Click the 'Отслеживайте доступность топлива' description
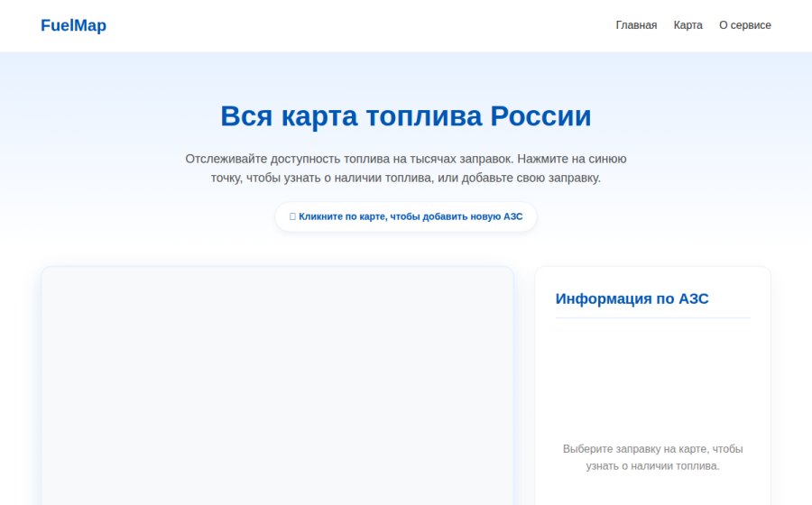The width and height of the screenshot is (812, 505). coord(406,168)
